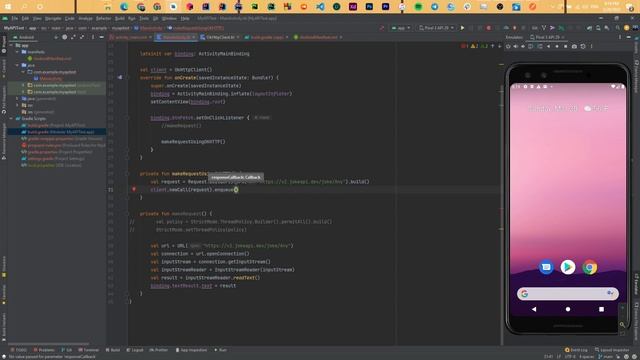Image resolution: width=640 pixels, height=360 pixels.
Task: Click the red errors indicator in editor corner
Action: click(x=464, y=46)
